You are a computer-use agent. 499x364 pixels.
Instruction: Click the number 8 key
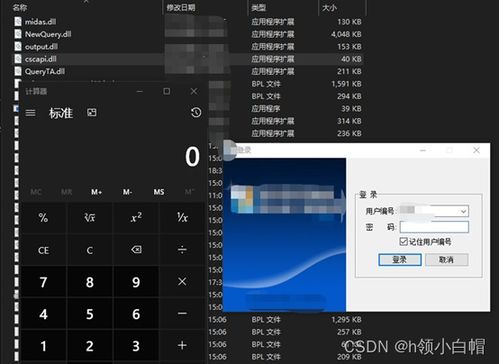(x=90, y=282)
